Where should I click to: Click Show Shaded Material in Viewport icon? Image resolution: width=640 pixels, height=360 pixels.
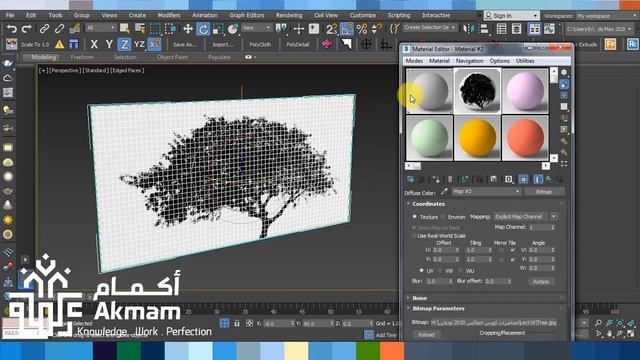click(523, 179)
